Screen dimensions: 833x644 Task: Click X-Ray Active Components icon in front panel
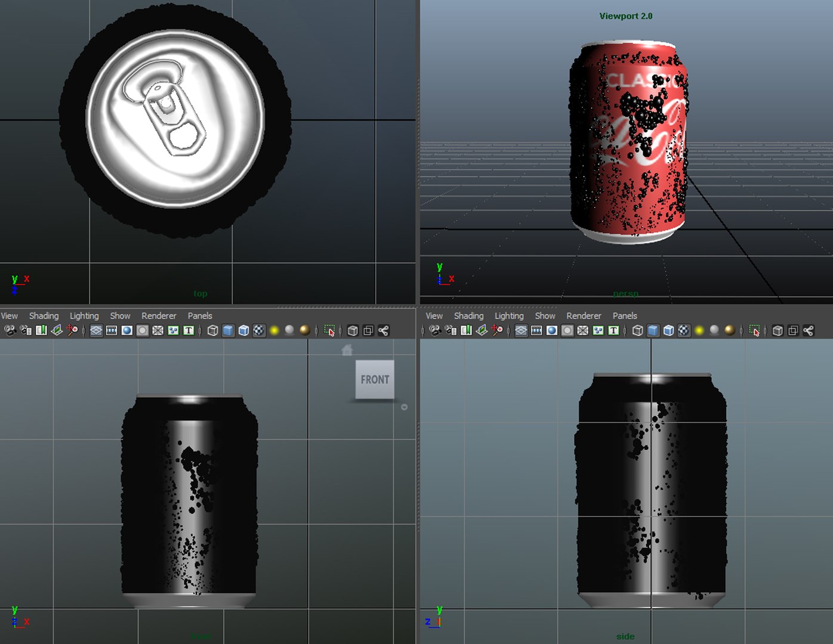click(x=368, y=330)
